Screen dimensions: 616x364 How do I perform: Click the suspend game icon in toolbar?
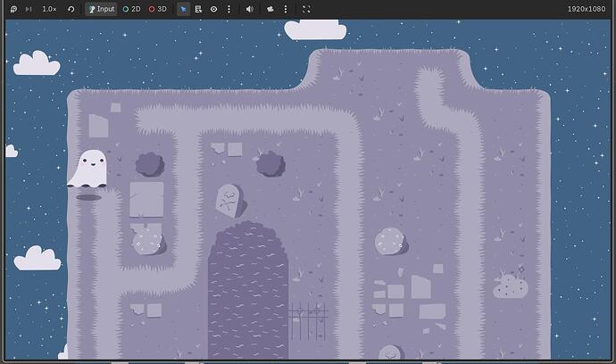tap(13, 9)
